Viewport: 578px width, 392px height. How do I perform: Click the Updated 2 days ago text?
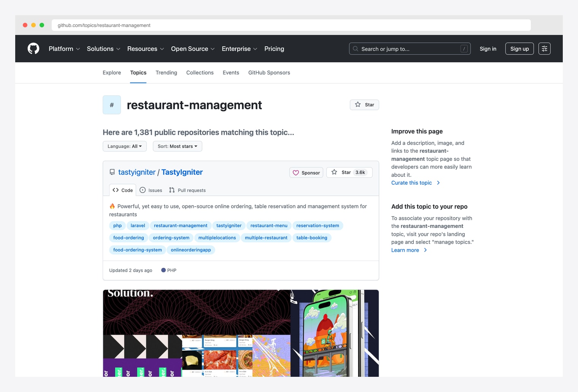click(x=130, y=270)
